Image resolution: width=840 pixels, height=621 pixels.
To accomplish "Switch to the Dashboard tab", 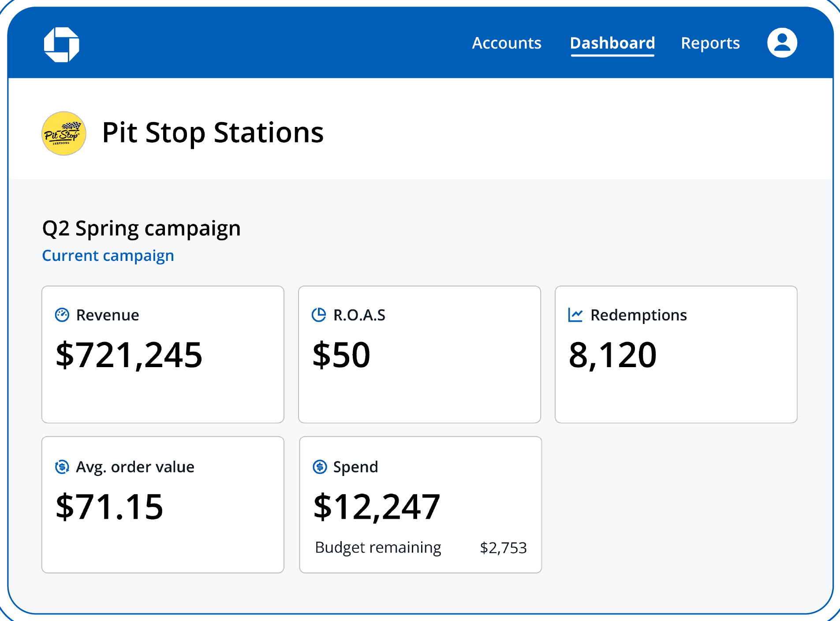I will [612, 43].
